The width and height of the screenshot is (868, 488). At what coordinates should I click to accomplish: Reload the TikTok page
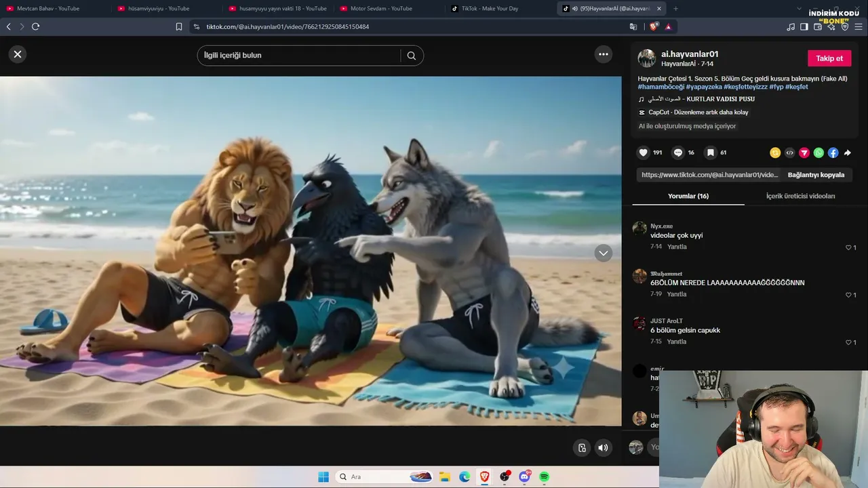tap(35, 26)
